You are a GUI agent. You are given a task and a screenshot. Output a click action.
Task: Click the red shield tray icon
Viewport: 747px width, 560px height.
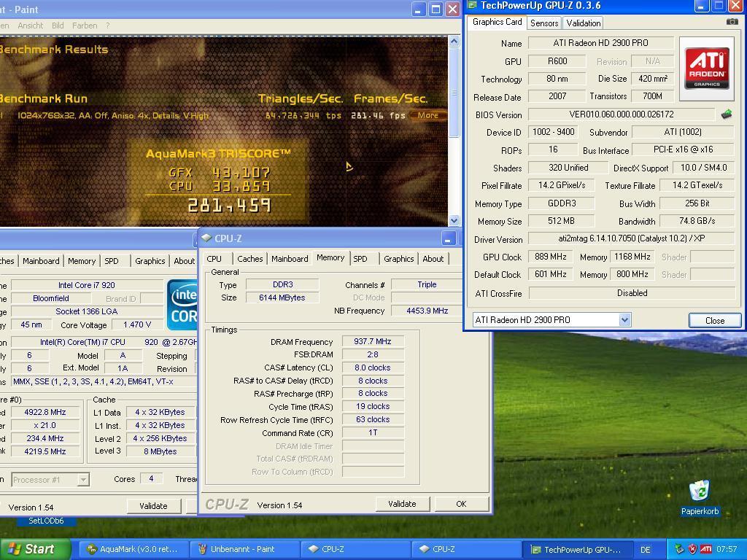click(x=693, y=549)
